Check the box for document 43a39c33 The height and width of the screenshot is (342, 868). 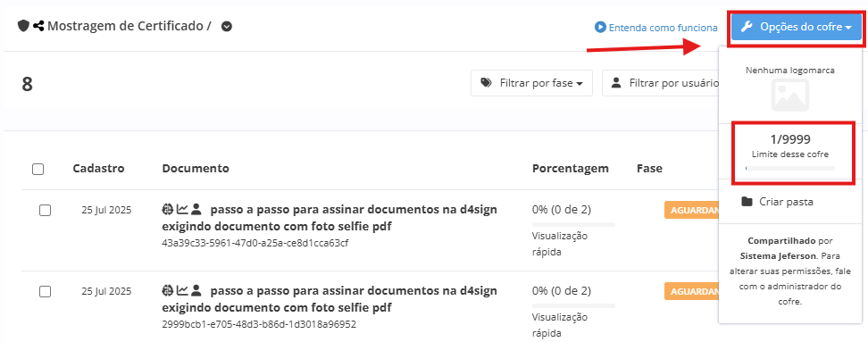pyautogui.click(x=46, y=211)
